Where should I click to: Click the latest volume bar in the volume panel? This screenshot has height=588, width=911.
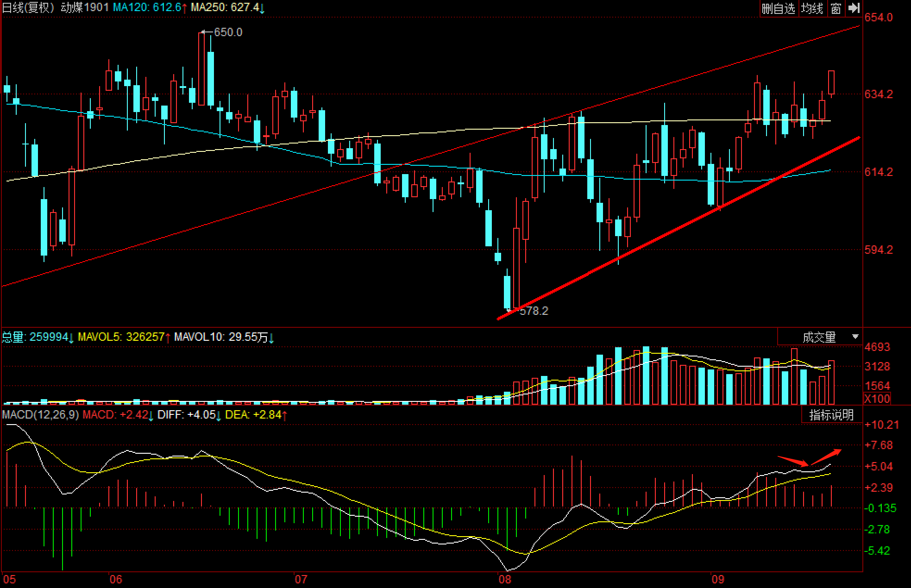point(831,382)
